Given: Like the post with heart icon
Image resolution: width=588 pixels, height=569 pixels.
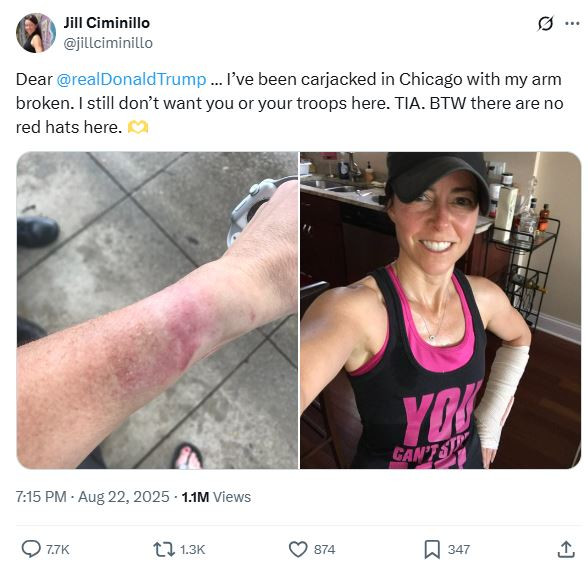Looking at the screenshot, I should click(x=298, y=549).
